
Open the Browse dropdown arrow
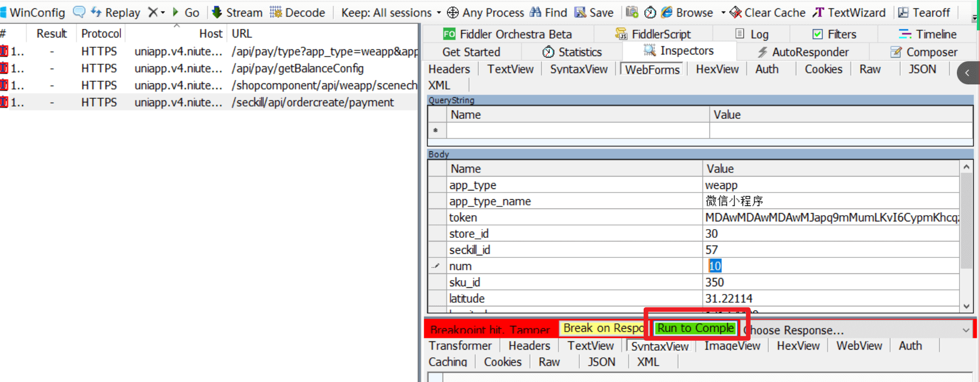click(x=723, y=12)
